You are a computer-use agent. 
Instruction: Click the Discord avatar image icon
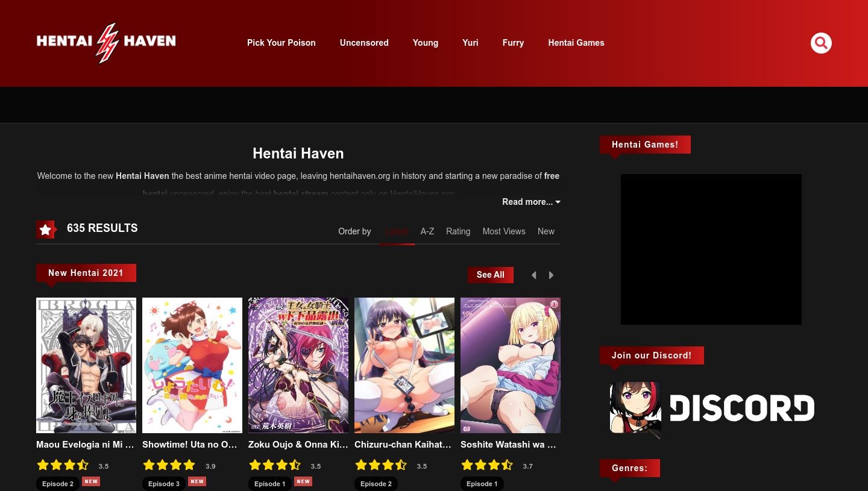pyautogui.click(x=635, y=410)
